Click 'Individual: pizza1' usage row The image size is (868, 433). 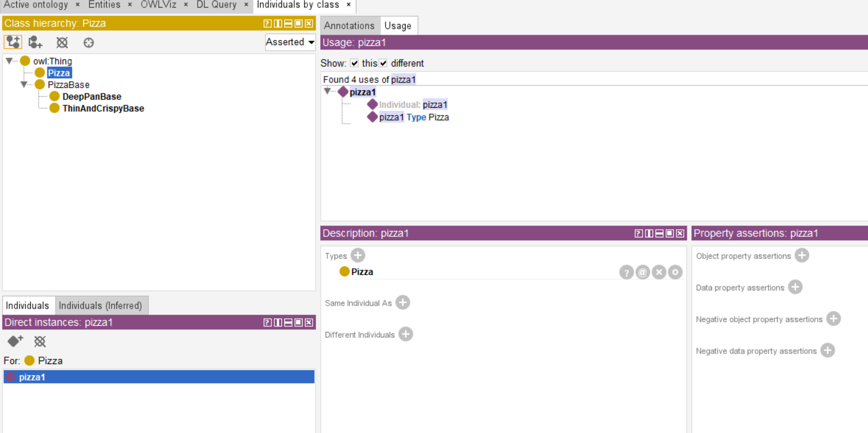click(x=413, y=104)
